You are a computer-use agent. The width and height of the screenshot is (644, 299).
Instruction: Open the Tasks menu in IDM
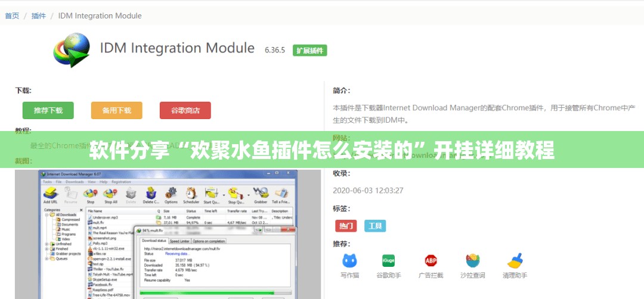click(x=47, y=181)
